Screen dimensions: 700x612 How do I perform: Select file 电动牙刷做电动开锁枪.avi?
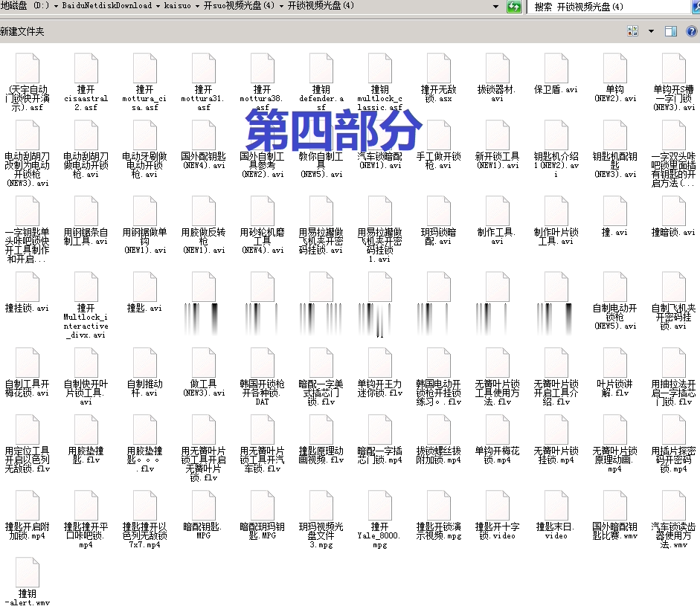(144, 149)
